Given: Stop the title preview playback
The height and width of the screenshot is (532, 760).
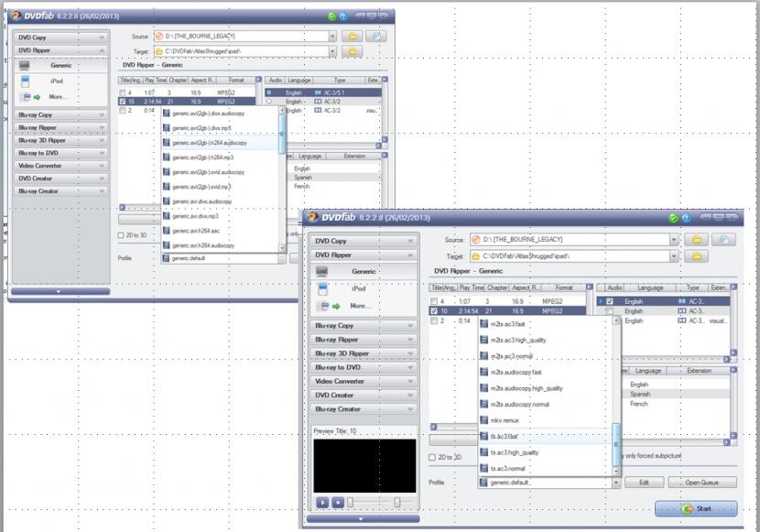Looking at the screenshot, I should 337,503.
